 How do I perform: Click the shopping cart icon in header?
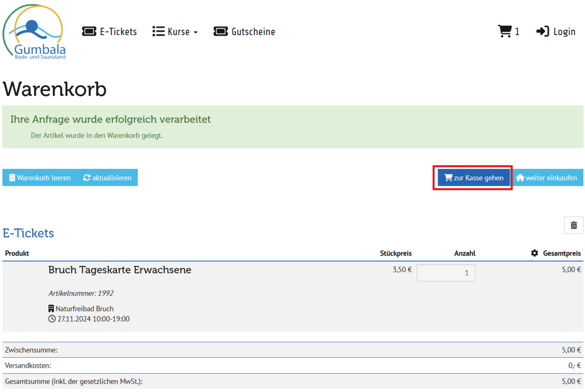pyautogui.click(x=505, y=31)
